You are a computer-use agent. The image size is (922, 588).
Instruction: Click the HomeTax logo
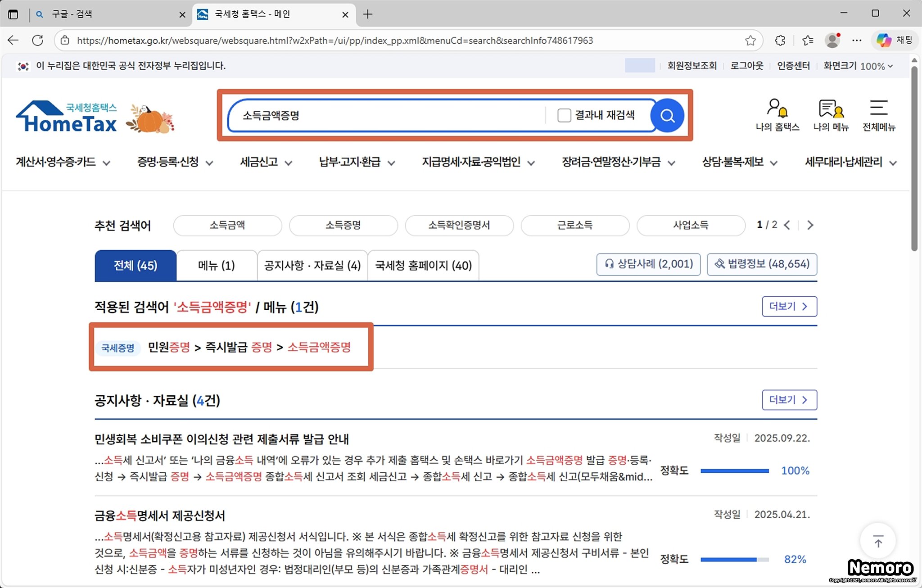click(x=68, y=118)
